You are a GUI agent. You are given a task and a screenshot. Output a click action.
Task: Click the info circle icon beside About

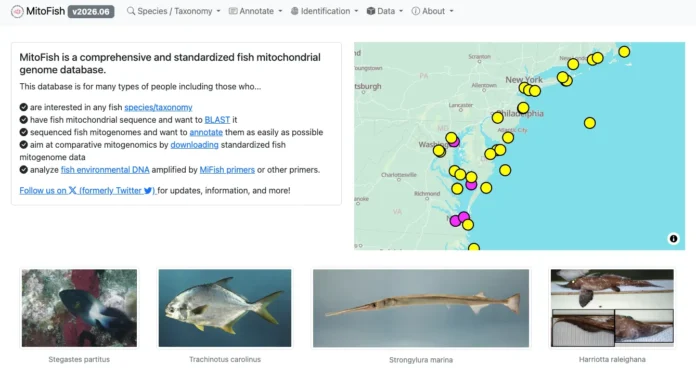tap(415, 11)
